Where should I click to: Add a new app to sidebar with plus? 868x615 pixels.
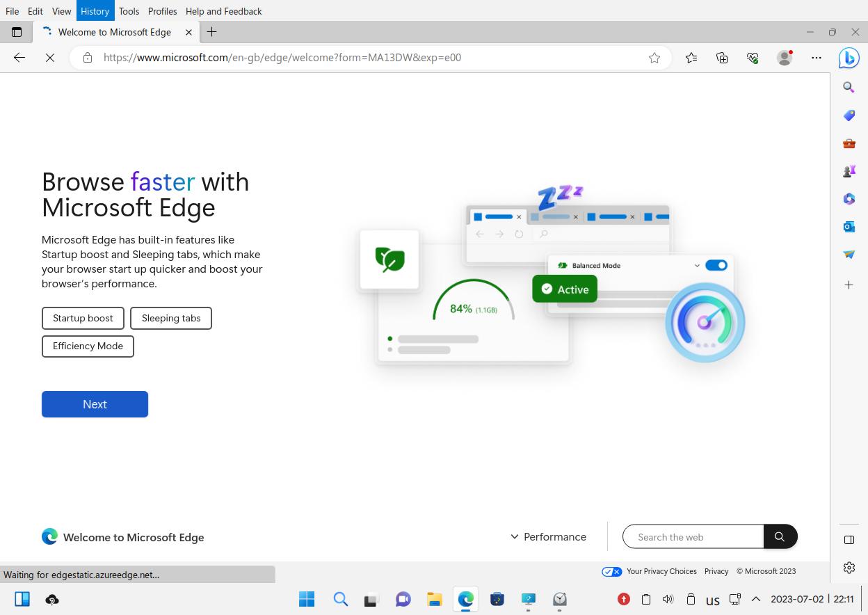pyautogui.click(x=849, y=285)
